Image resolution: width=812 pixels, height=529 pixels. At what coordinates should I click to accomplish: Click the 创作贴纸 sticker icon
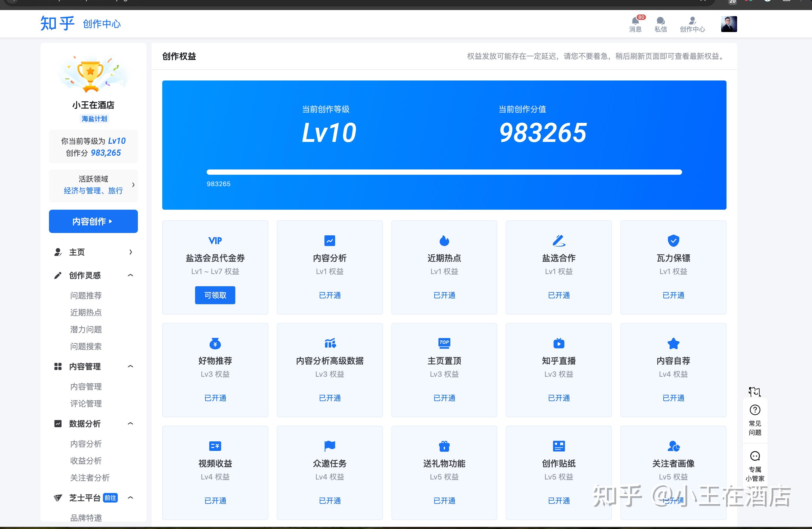(x=559, y=446)
